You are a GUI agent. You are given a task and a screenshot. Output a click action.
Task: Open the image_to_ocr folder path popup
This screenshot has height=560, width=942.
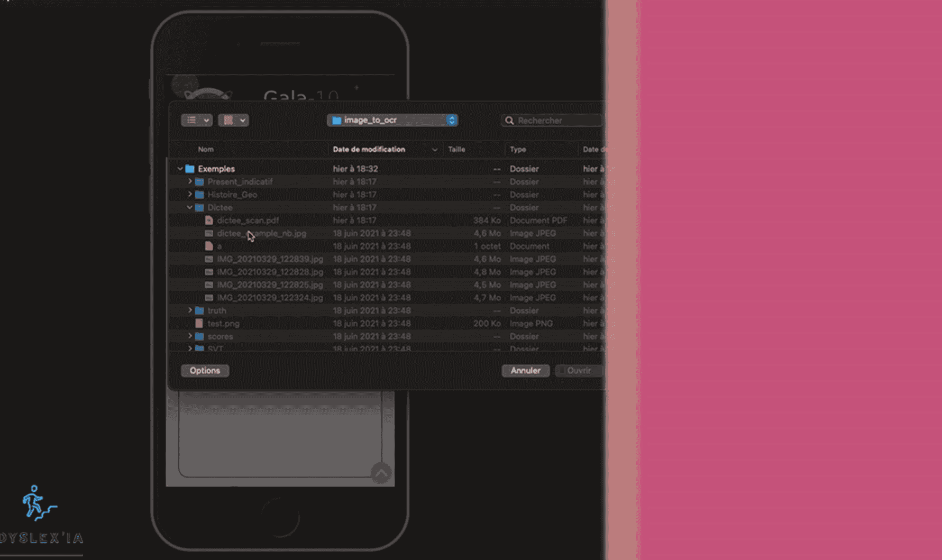point(392,121)
